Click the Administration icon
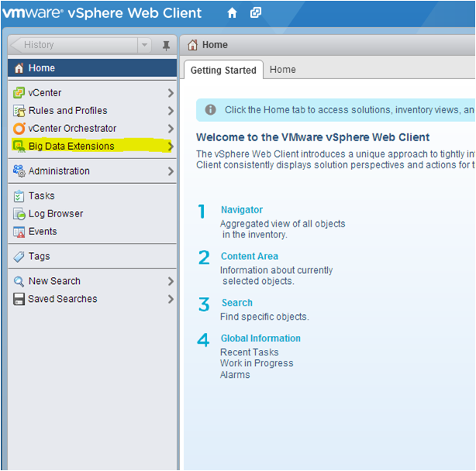The height and width of the screenshot is (471, 476). 19,171
